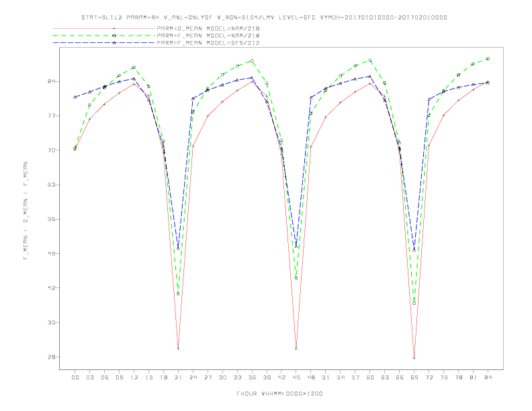
Task: Click the blue triangle data point at hour 45
Action: pos(296,246)
